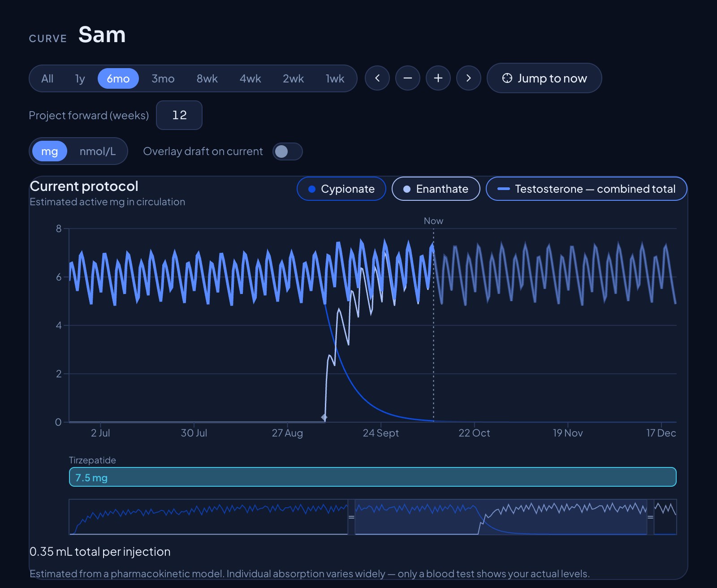The image size is (717, 588).
Task: Toggle Testosterone combined total series
Action: point(587,189)
